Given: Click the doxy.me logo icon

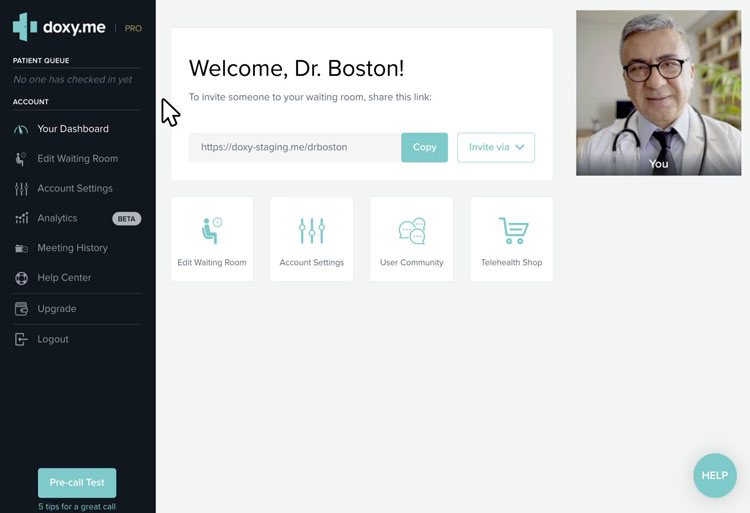Looking at the screenshot, I should pos(25,27).
